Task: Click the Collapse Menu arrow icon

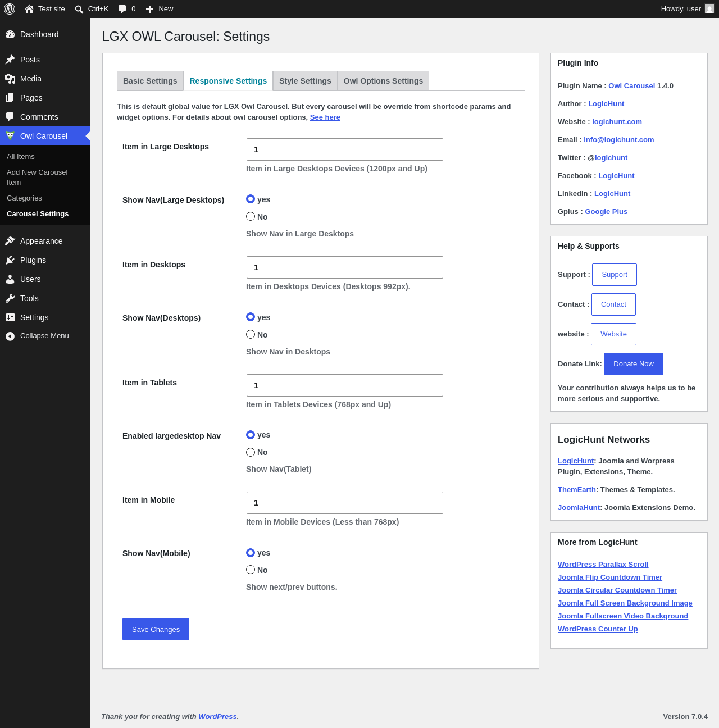Action: tap(10, 336)
